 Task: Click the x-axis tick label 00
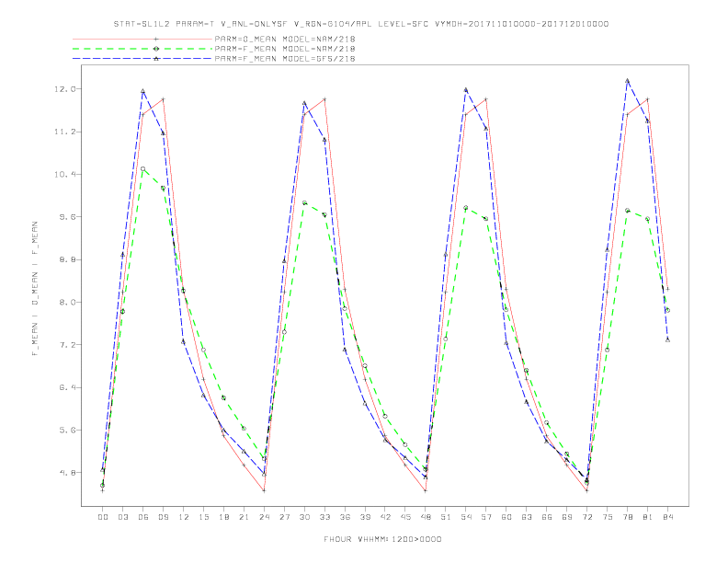coord(103,517)
